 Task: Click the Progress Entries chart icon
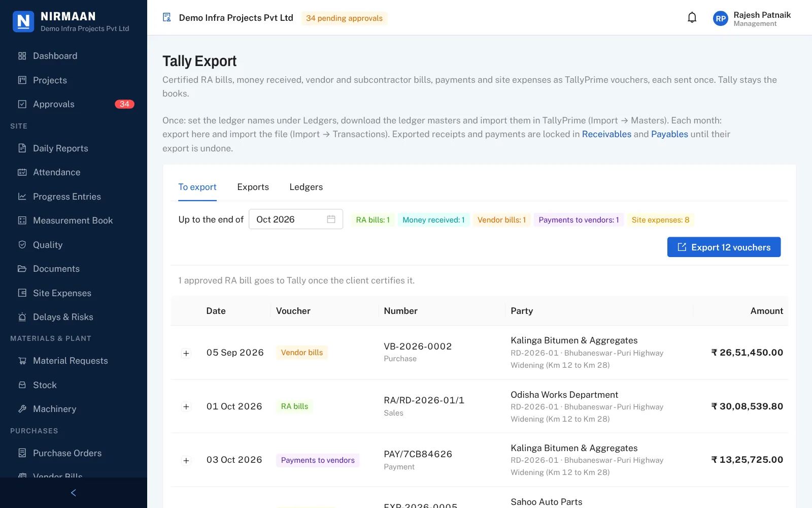(22, 197)
